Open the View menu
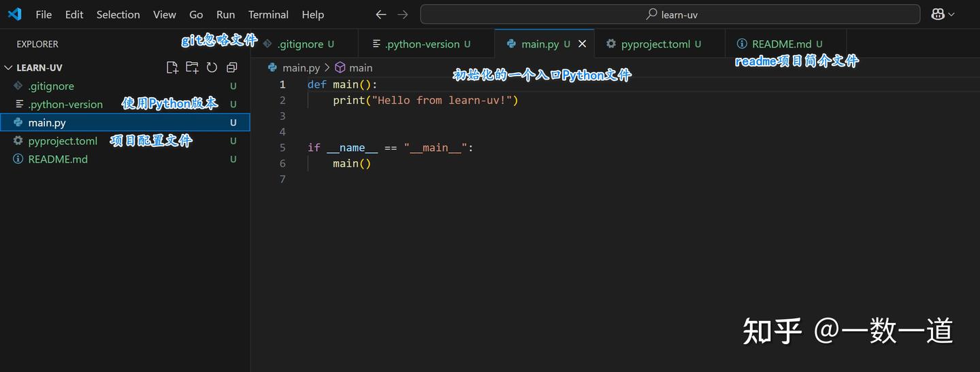980x372 pixels. [165, 14]
